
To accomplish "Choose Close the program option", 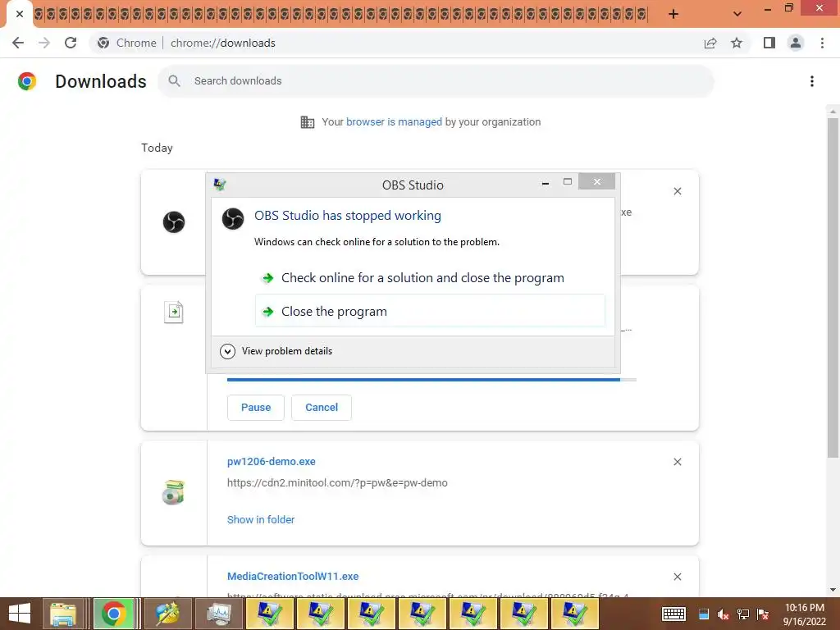I will pos(430,311).
